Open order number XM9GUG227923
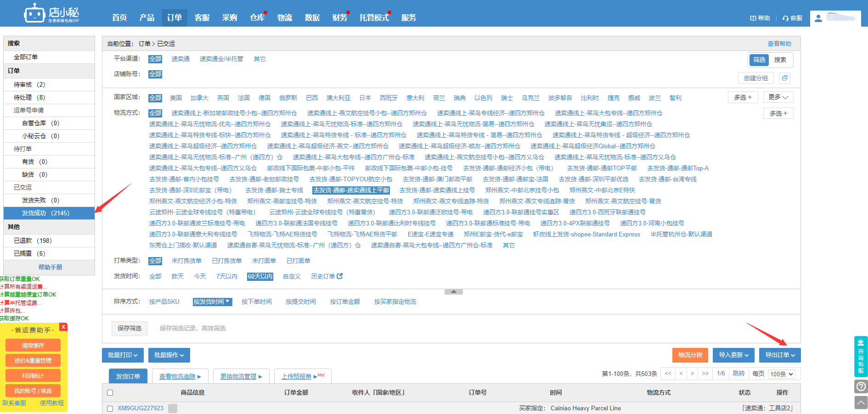Viewport: 868px width, 414px height. tap(141, 408)
